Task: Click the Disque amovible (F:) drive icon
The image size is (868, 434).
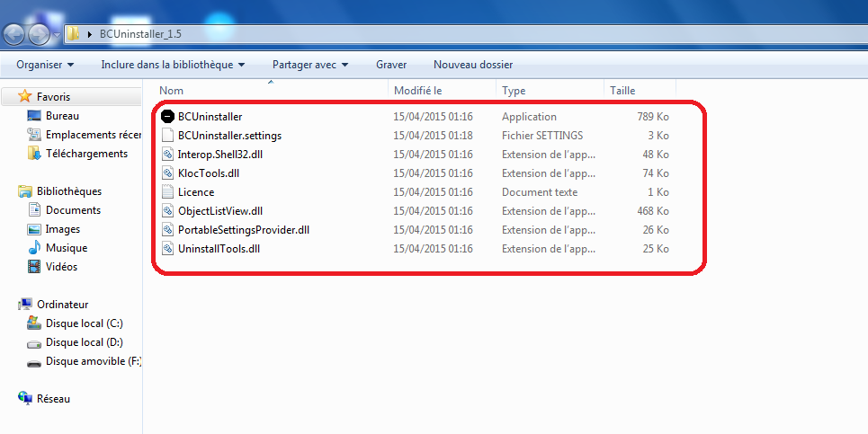Action: (34, 362)
